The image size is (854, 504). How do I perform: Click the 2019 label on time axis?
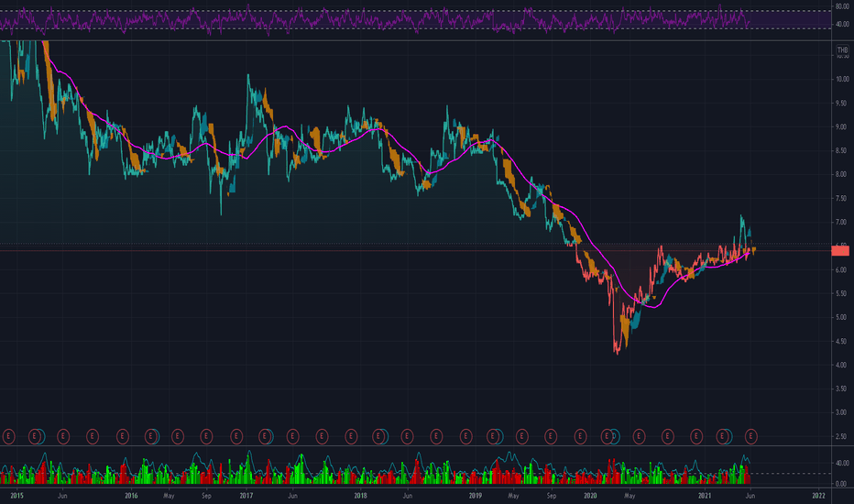tap(476, 496)
